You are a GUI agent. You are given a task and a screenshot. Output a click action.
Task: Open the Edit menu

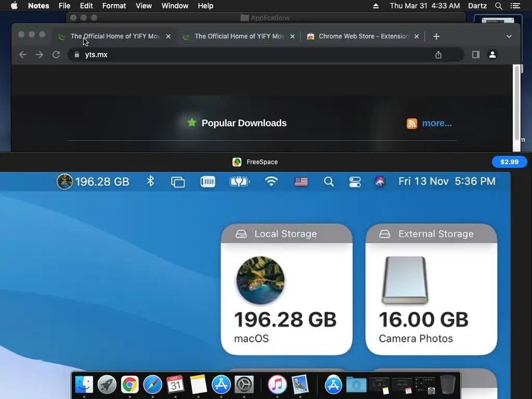click(86, 6)
